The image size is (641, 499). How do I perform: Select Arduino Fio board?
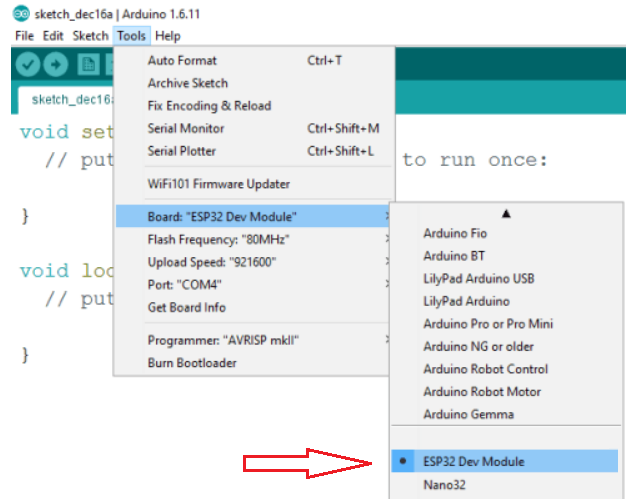point(506,233)
